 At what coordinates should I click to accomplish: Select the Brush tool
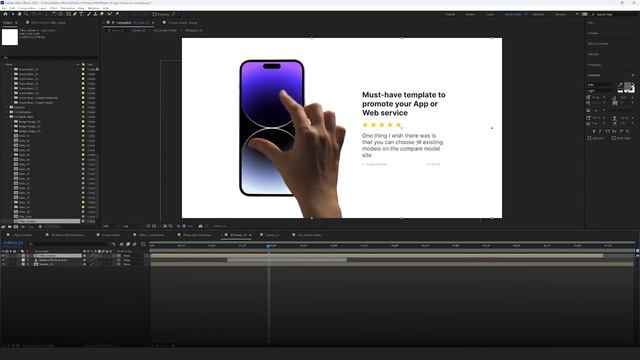(89, 14)
